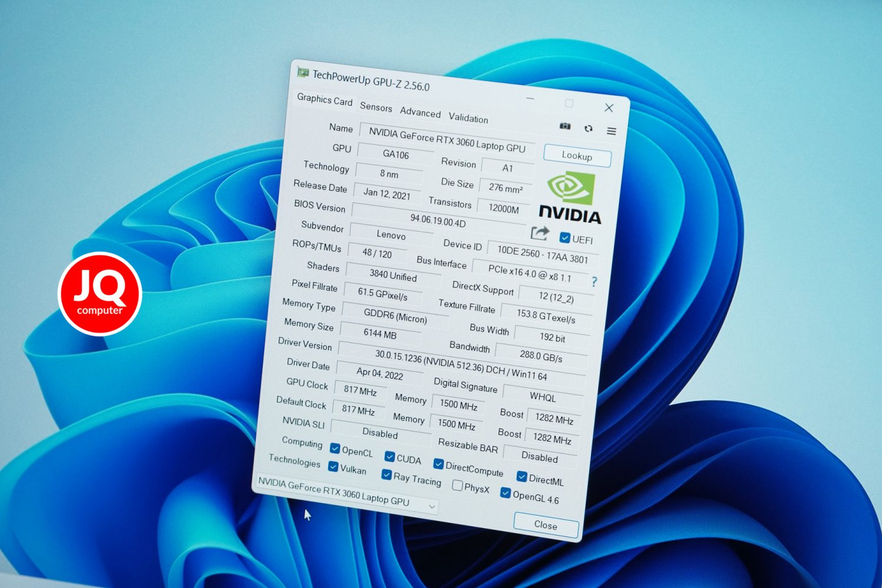This screenshot has width=882, height=588.
Task: Open the Validation tab
Action: click(468, 118)
